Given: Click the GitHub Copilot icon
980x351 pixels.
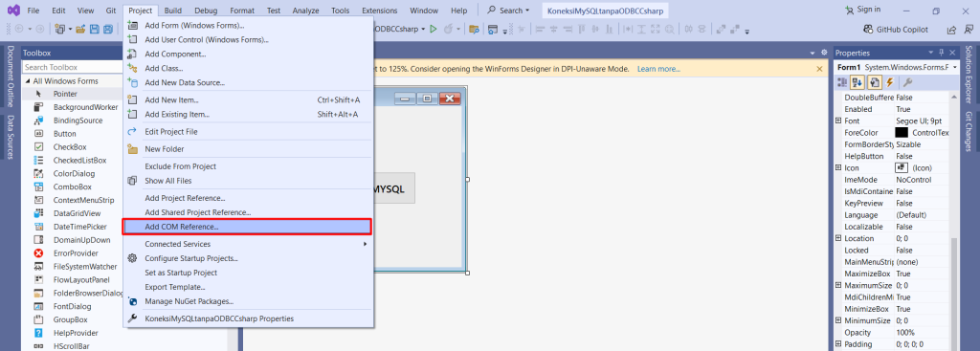Looking at the screenshot, I should click(x=868, y=30).
